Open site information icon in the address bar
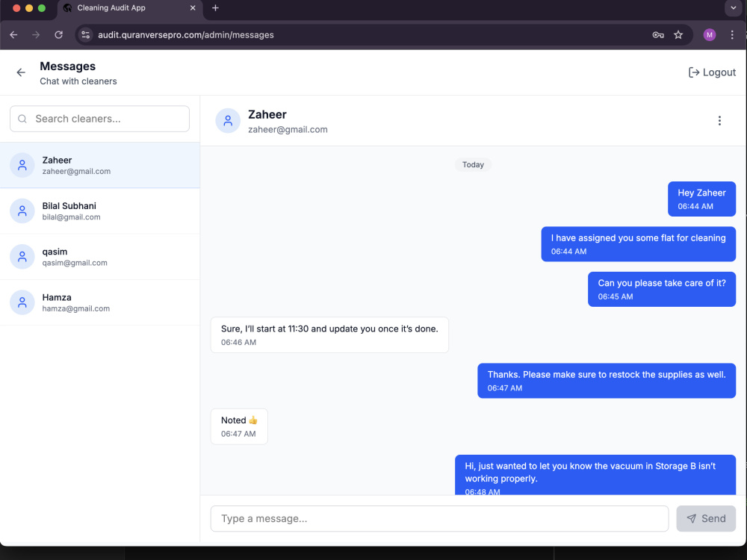The width and height of the screenshot is (747, 560). [86, 35]
